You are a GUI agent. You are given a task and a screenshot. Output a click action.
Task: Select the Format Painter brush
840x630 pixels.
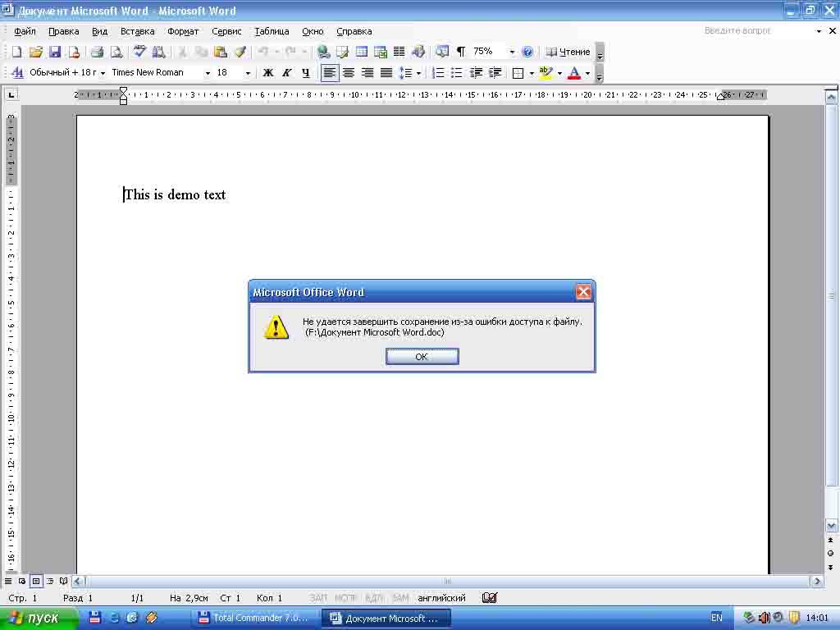tap(240, 52)
